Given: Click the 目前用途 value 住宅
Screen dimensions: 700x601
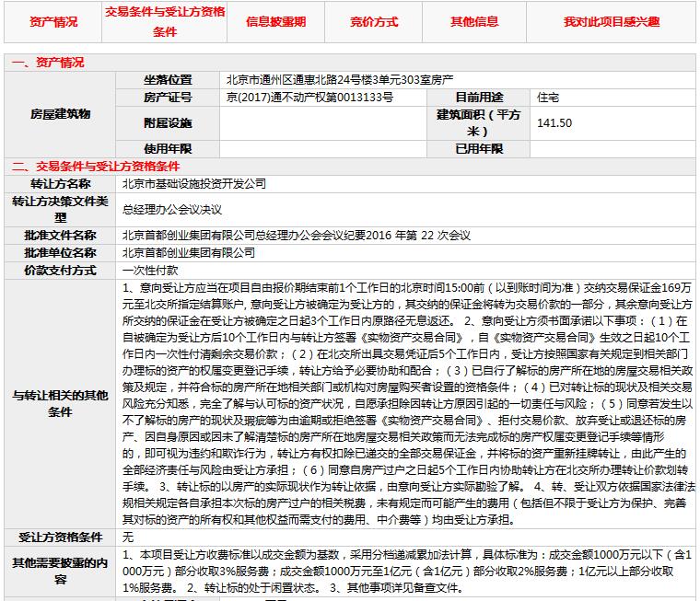Looking at the screenshot, I should [x=548, y=97].
